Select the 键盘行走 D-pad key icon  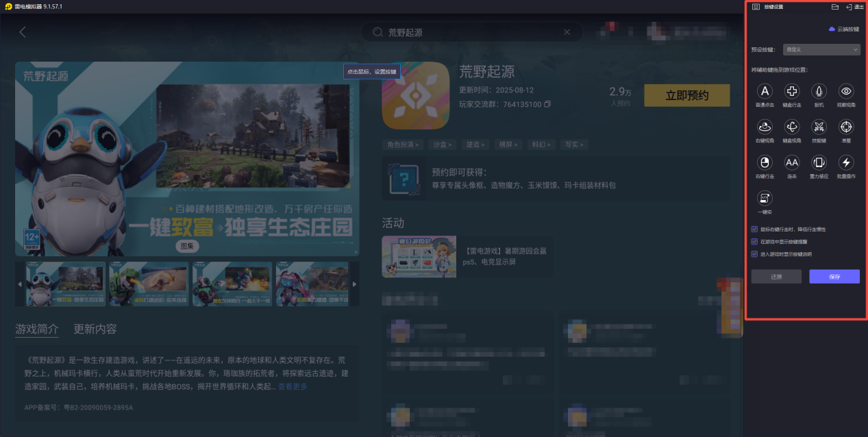point(792,91)
